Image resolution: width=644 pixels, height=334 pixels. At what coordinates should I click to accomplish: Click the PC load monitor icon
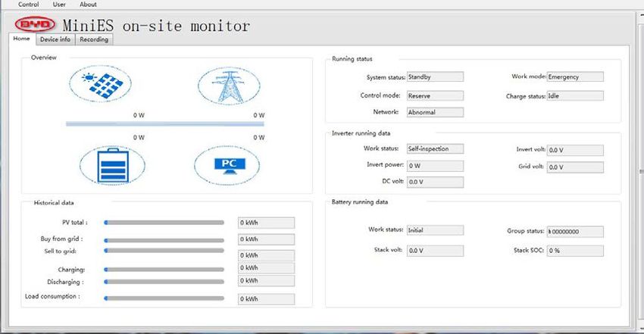coord(227,165)
